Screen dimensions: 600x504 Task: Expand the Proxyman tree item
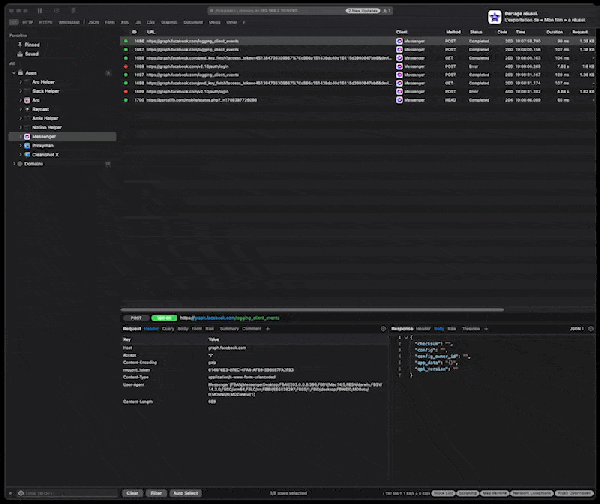tap(21, 146)
